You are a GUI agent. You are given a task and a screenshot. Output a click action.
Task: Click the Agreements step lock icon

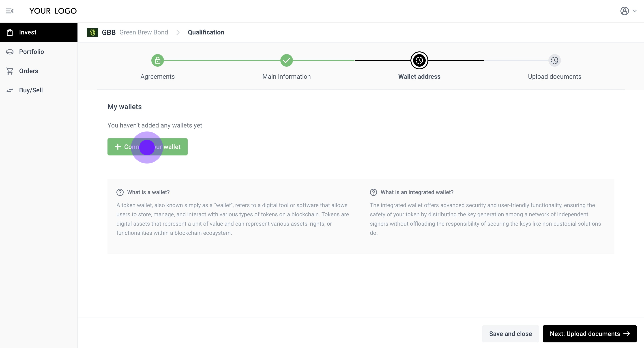point(157,60)
